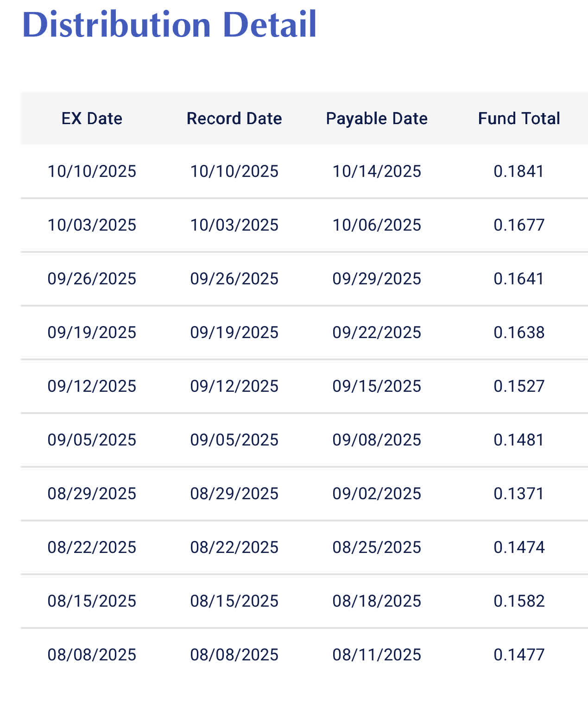This screenshot has width=588, height=703.
Task: Click the 09/08/2025 payable date
Action: click(x=377, y=440)
